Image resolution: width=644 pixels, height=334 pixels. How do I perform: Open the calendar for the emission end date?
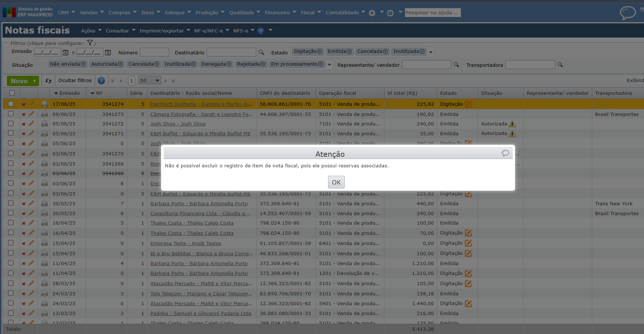[x=108, y=53]
